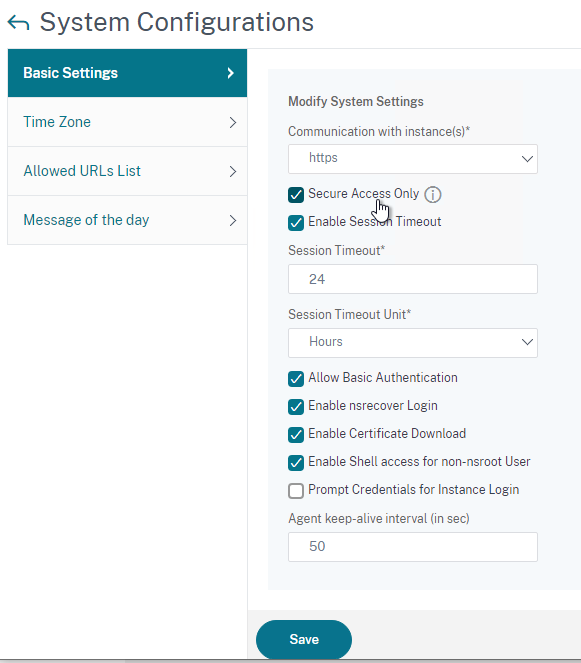Click the chevron arrow on Time Zone

click(x=233, y=123)
